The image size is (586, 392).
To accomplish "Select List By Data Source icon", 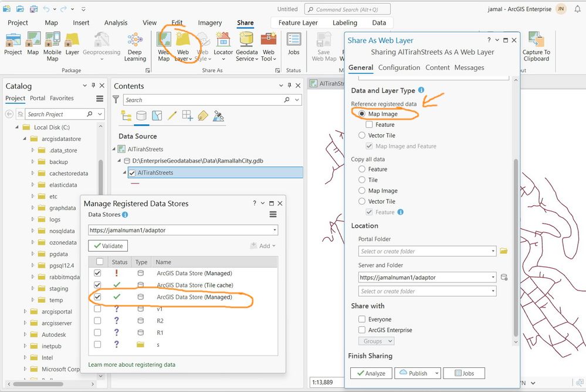I will coord(141,116).
